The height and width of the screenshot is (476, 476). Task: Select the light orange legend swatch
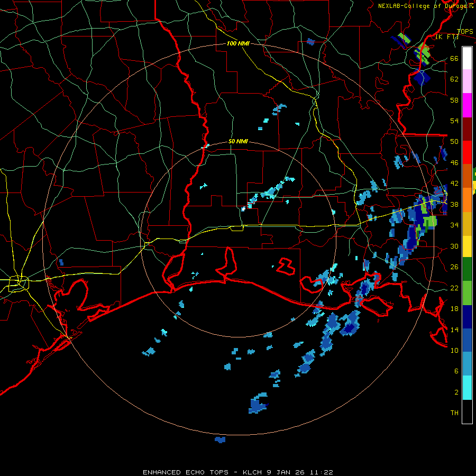coord(467,200)
